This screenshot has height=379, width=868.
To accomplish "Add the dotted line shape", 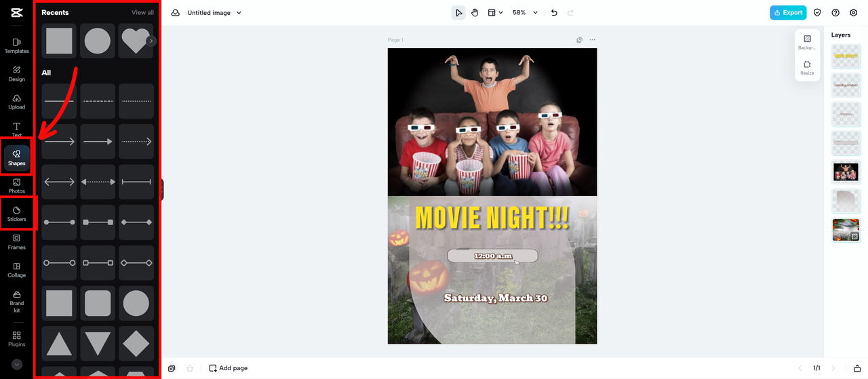I will tap(136, 101).
